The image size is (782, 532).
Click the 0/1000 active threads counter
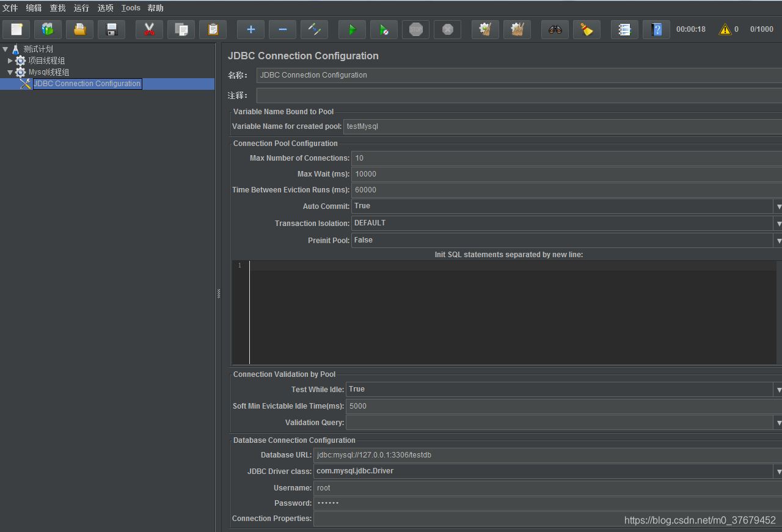pyautogui.click(x=762, y=29)
